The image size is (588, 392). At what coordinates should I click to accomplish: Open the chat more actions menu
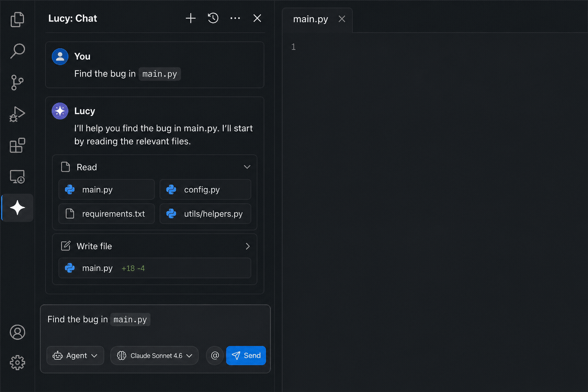point(235,18)
